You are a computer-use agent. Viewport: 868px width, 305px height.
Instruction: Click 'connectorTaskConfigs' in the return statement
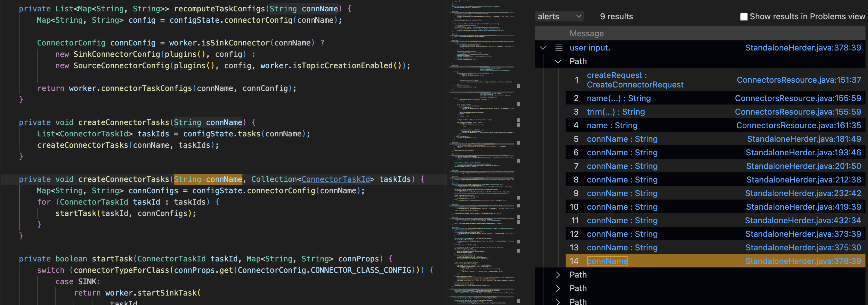pyautogui.click(x=146, y=88)
